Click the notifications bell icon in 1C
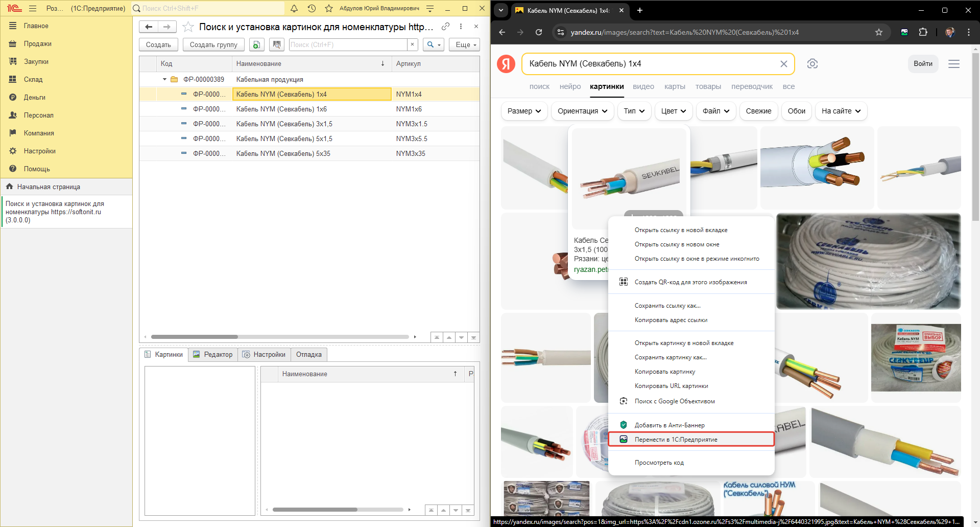The image size is (980, 527). [294, 9]
